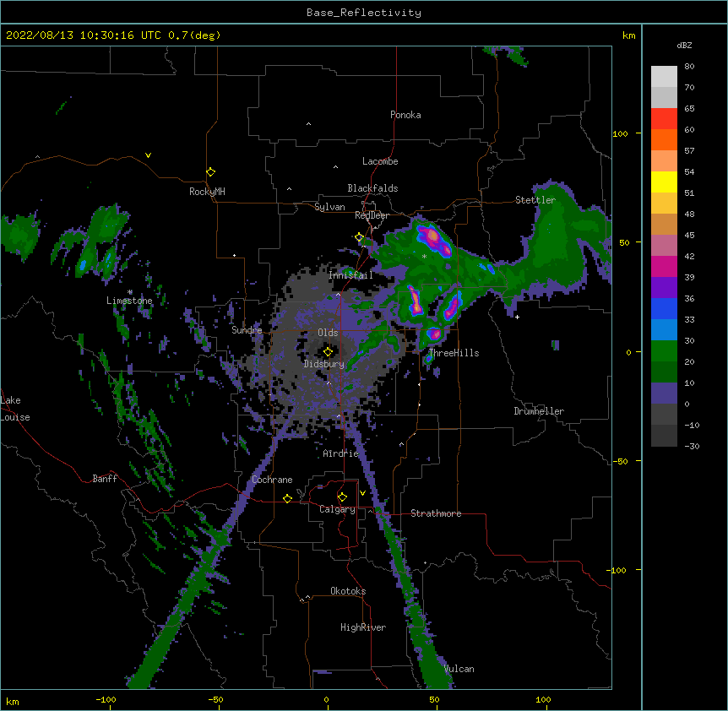
Task: Click the yellow diamond marker above Calgary
Action: tap(342, 497)
